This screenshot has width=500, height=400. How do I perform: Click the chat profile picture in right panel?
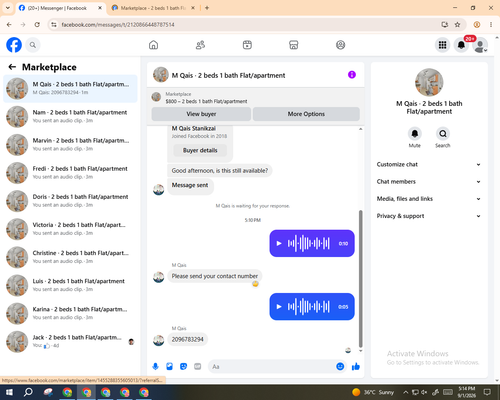(429, 82)
